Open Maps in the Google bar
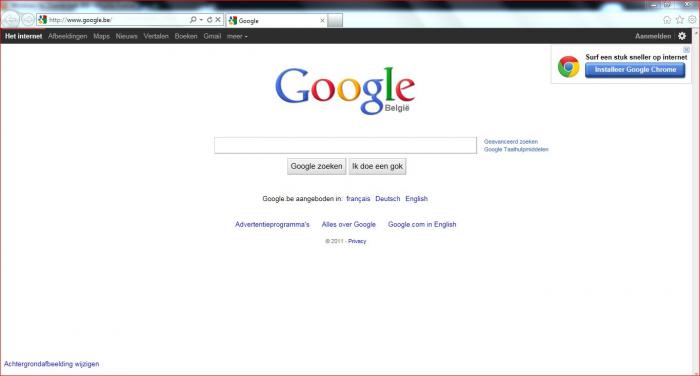This screenshot has width=700, height=376. 101,36
